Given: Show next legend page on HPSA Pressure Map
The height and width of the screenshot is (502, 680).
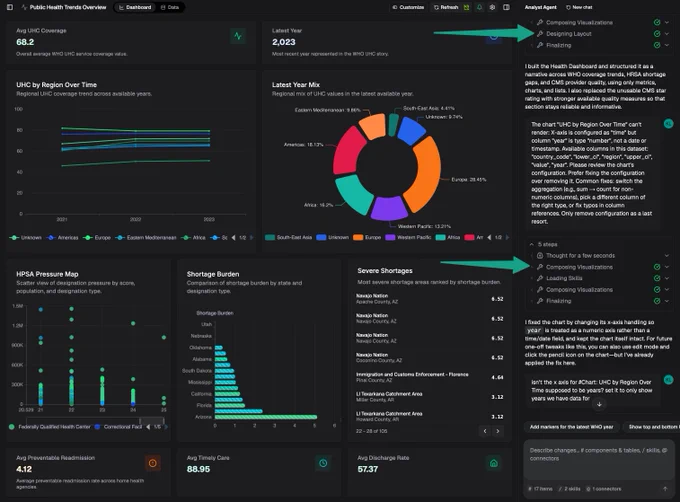Looking at the screenshot, I should tap(166, 427).
